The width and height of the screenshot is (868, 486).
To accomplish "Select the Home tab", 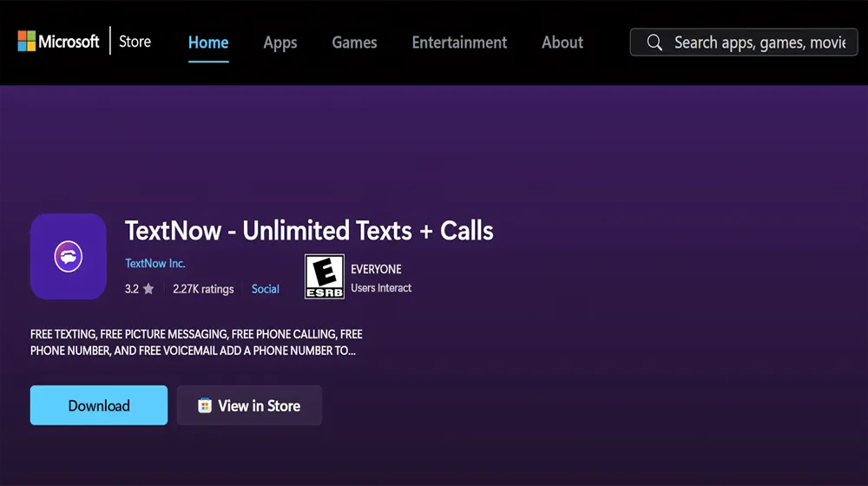I will click(208, 43).
